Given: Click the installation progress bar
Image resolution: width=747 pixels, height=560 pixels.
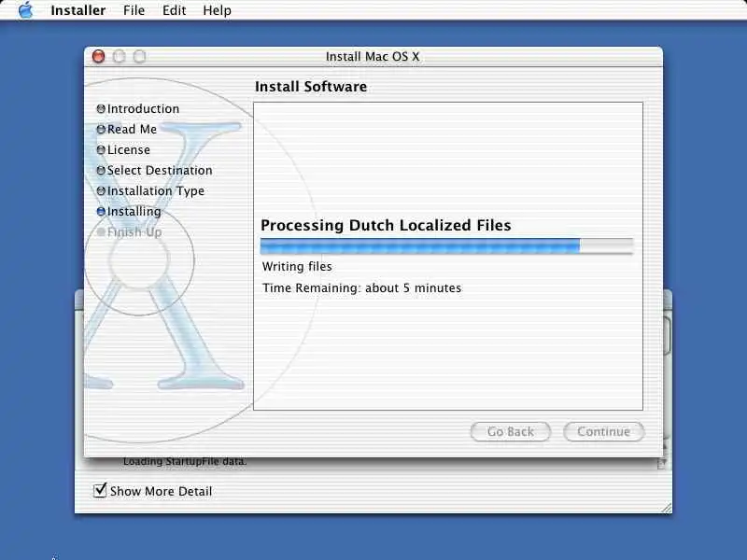Looking at the screenshot, I should pos(447,245).
